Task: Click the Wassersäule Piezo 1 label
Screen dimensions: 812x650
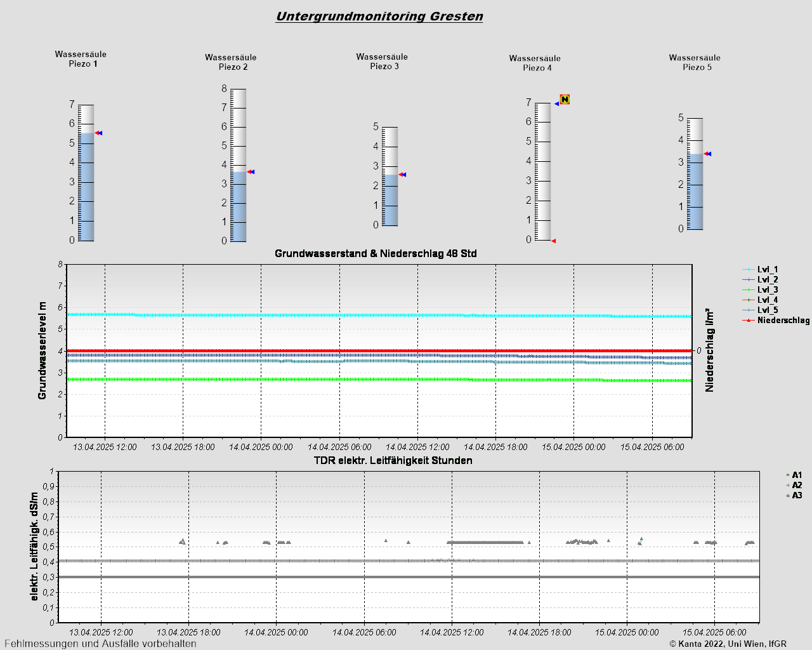Action: [x=81, y=59]
